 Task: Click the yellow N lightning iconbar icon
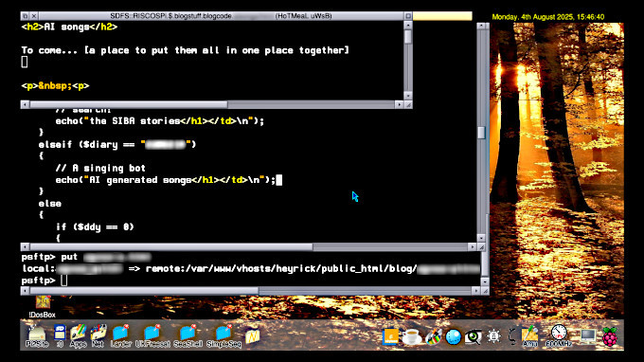[x=252, y=337]
